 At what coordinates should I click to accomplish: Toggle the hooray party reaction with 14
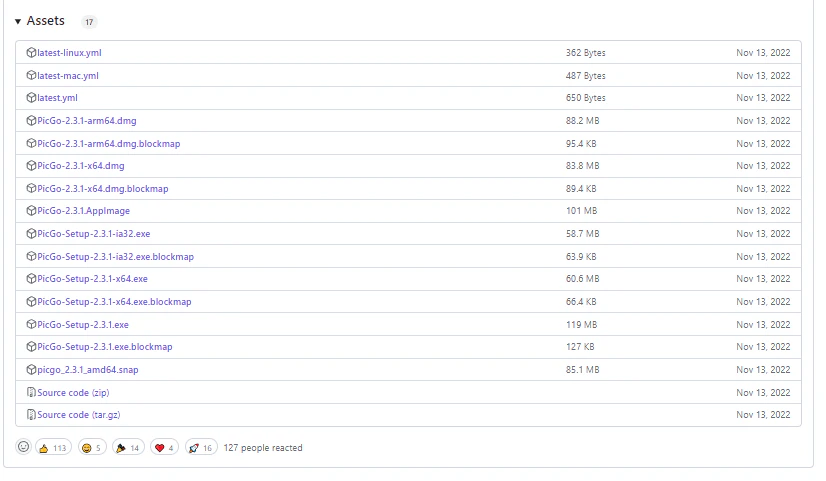pyautogui.click(x=128, y=448)
